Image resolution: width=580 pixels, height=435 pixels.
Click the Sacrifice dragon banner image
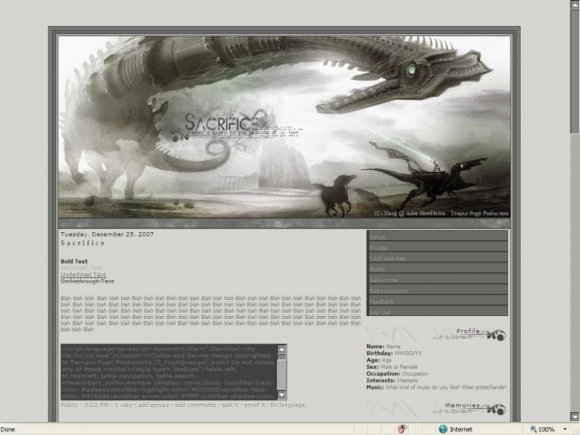(284, 127)
